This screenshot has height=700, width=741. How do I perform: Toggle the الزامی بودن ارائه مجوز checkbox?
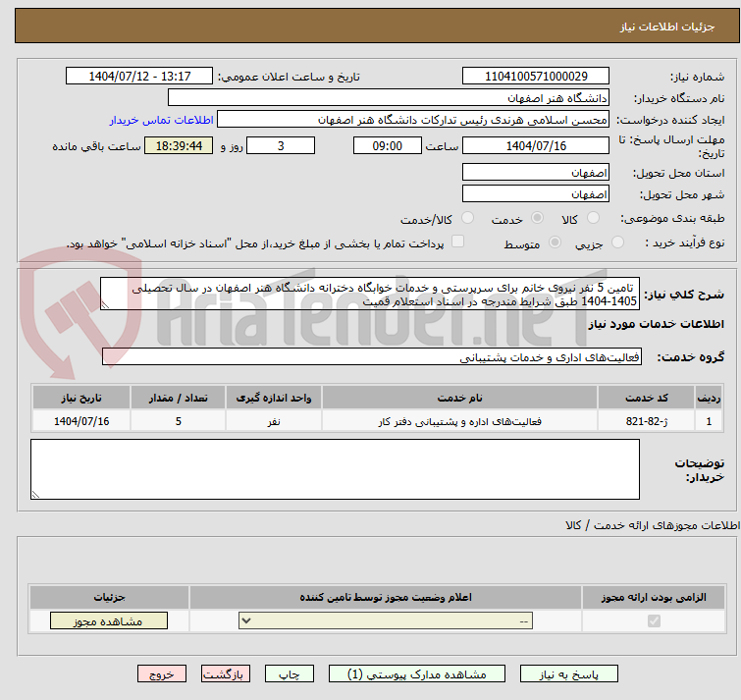[x=654, y=620]
